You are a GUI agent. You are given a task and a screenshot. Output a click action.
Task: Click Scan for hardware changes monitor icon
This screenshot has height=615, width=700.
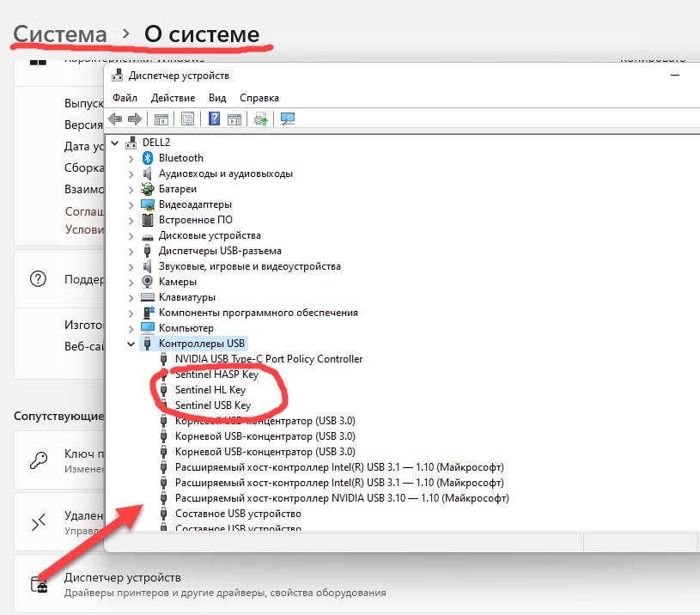point(288,119)
